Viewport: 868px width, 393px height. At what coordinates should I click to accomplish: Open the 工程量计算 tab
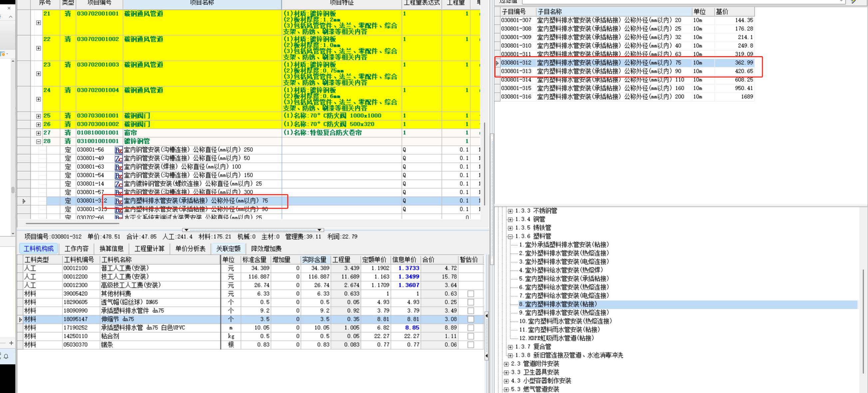pos(149,249)
